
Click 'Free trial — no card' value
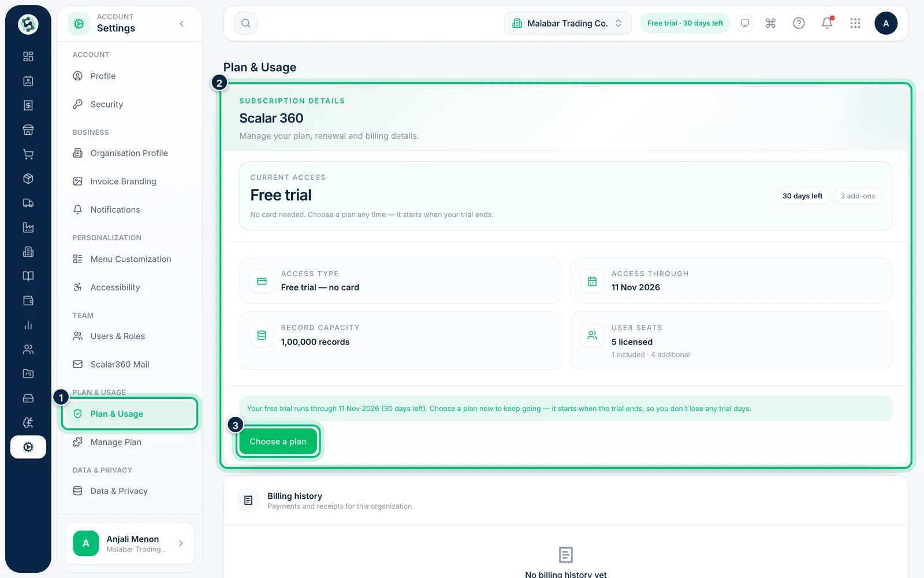[x=320, y=287]
